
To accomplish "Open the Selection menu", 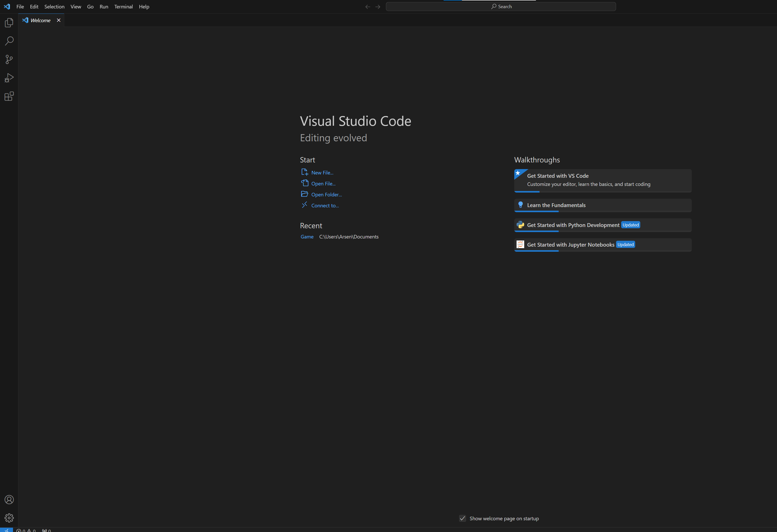I will coord(54,7).
